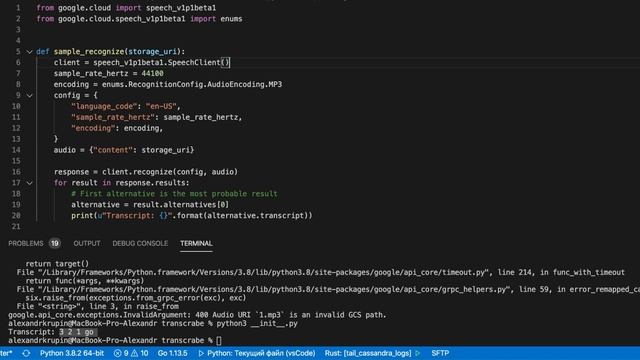640x360 pixels.
Task: Click the grpc_helpers.py file path in terminal
Action: click(275, 290)
